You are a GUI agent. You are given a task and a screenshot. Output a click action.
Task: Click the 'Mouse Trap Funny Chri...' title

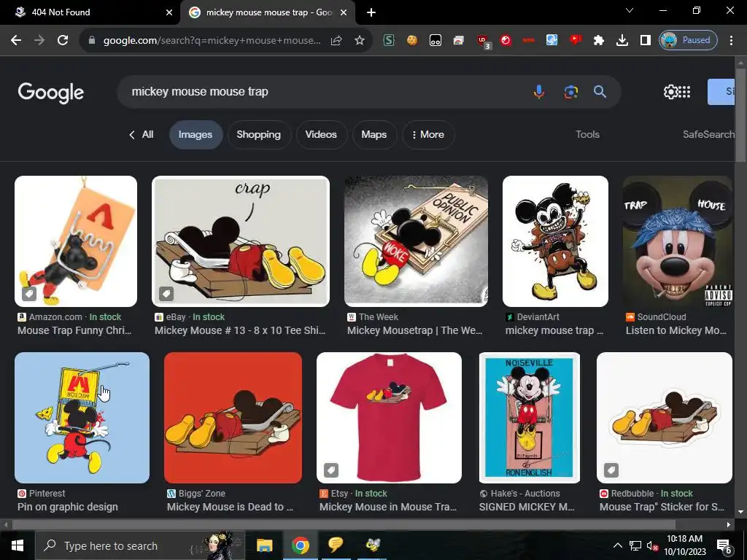coord(74,330)
